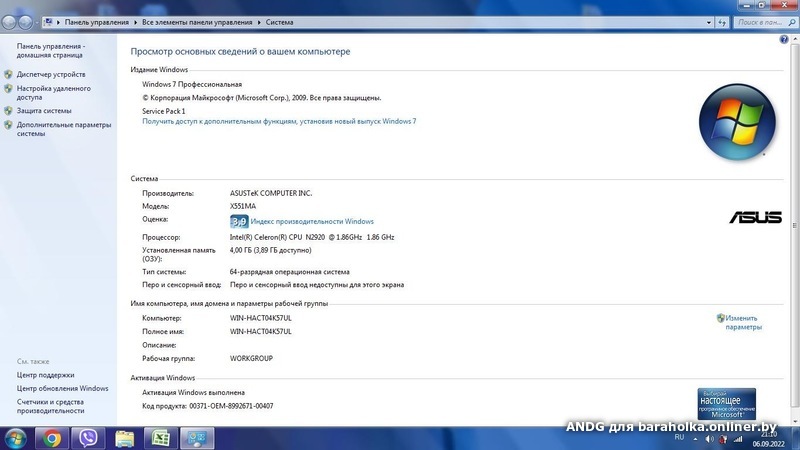Click computer name WIN-HACT04K57UL next to Компьютер
Screen dimensions: 800x450
click(x=261, y=318)
